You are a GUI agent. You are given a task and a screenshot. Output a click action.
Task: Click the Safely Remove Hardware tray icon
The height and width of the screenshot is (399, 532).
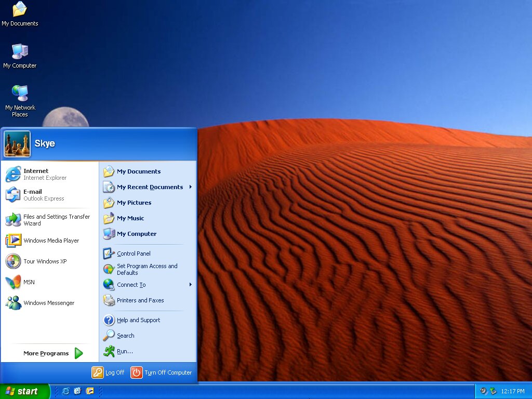point(494,391)
